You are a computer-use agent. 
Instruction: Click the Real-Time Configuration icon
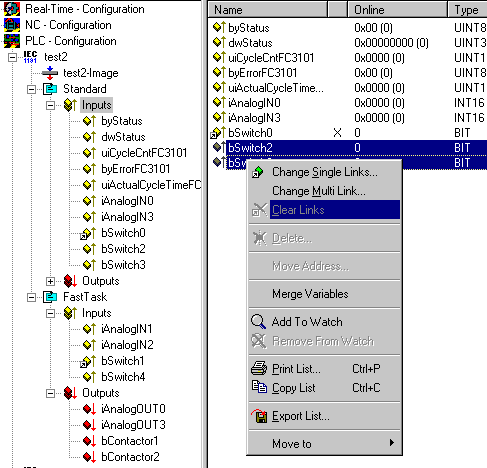pos(12,9)
